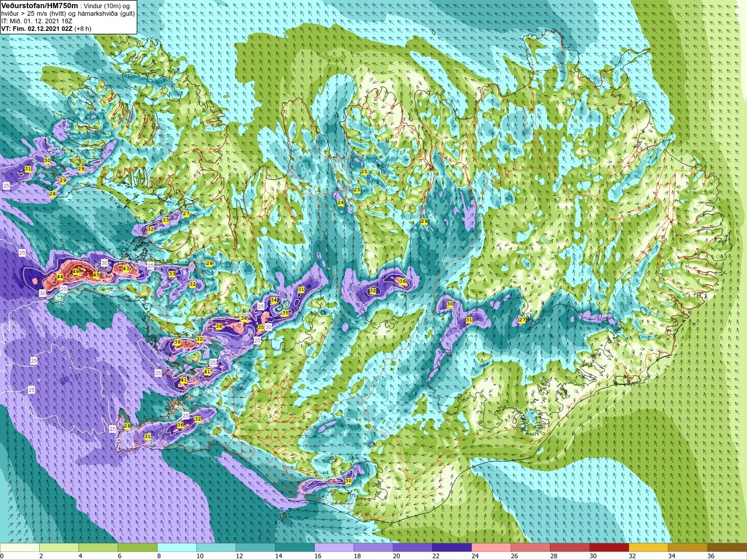Pick the 16–18 m/s light lavender legend swatch

[334, 548]
